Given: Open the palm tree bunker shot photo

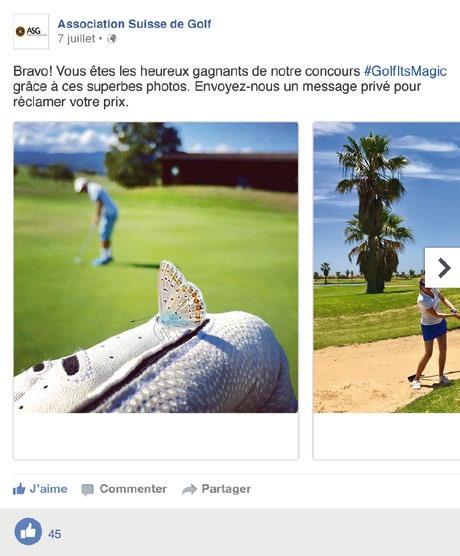Looking at the screenshot, I should click(387, 267).
